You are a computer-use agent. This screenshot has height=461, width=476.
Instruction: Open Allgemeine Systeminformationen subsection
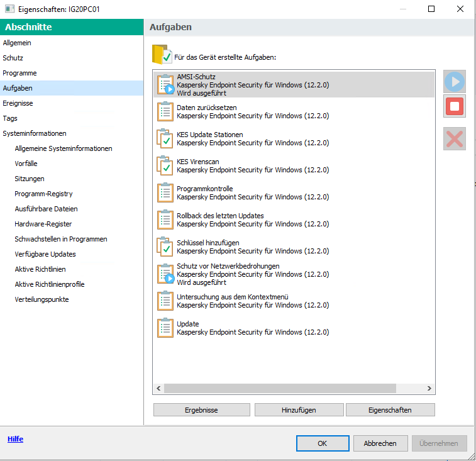(64, 148)
